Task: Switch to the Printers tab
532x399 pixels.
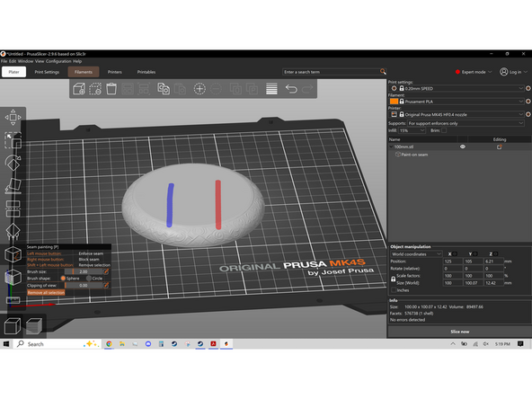Action: click(x=115, y=72)
